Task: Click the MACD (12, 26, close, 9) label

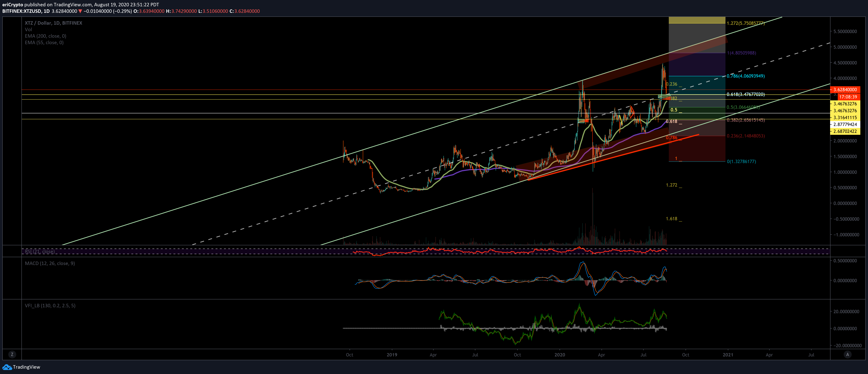Action: (x=50, y=263)
